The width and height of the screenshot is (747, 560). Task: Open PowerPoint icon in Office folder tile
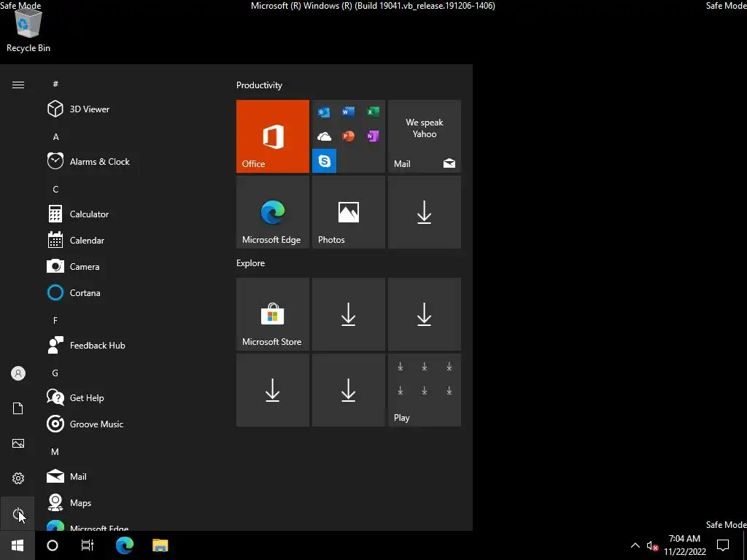pyautogui.click(x=348, y=136)
